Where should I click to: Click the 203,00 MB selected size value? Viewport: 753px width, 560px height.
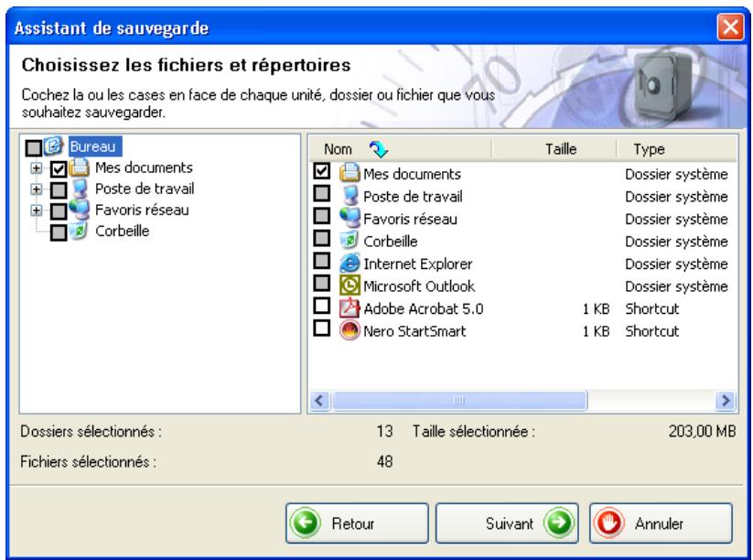[x=702, y=431]
